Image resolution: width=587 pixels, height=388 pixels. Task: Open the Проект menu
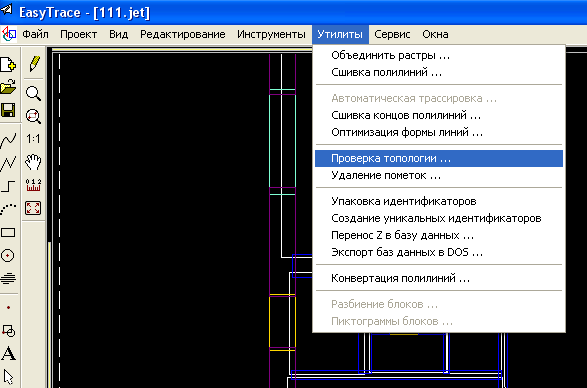pyautogui.click(x=79, y=34)
